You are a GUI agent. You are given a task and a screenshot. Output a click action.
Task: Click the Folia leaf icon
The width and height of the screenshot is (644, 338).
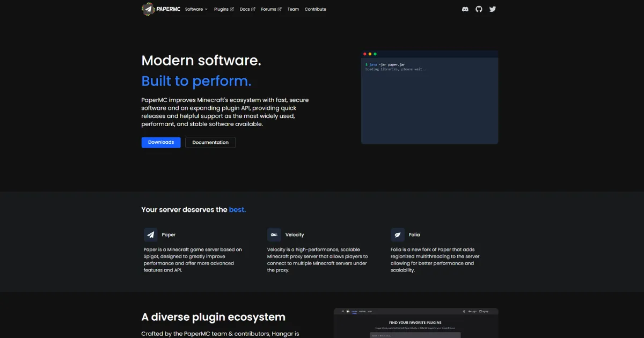click(398, 235)
